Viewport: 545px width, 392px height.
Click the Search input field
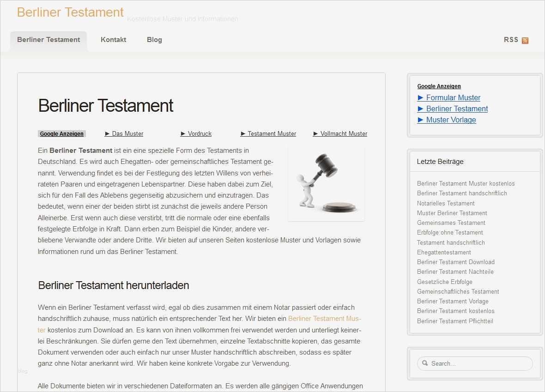[475, 363]
